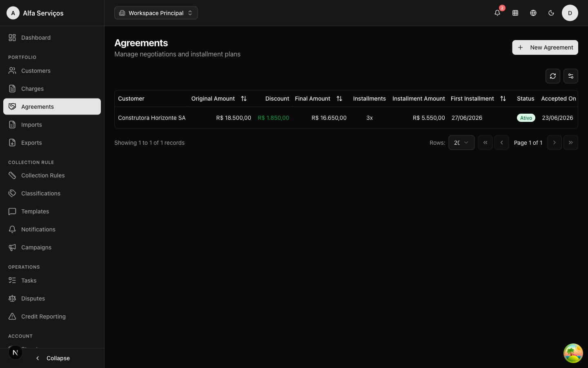588x368 pixels.
Task: Open Exports in sidebar
Action: click(x=52, y=143)
